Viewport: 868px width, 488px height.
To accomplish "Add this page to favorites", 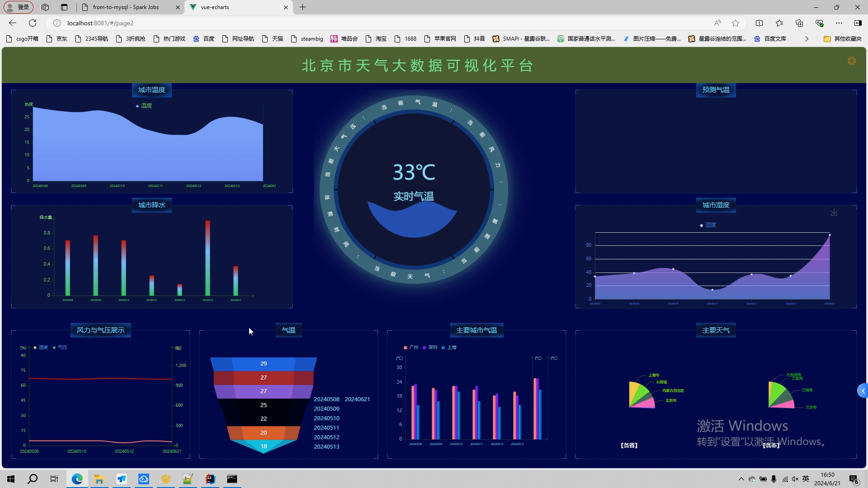I will (736, 23).
